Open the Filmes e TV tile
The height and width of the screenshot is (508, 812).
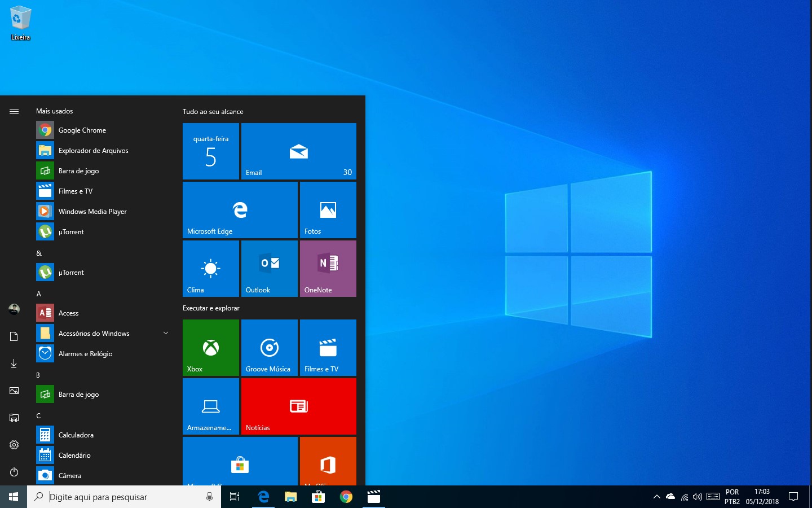[x=328, y=348]
